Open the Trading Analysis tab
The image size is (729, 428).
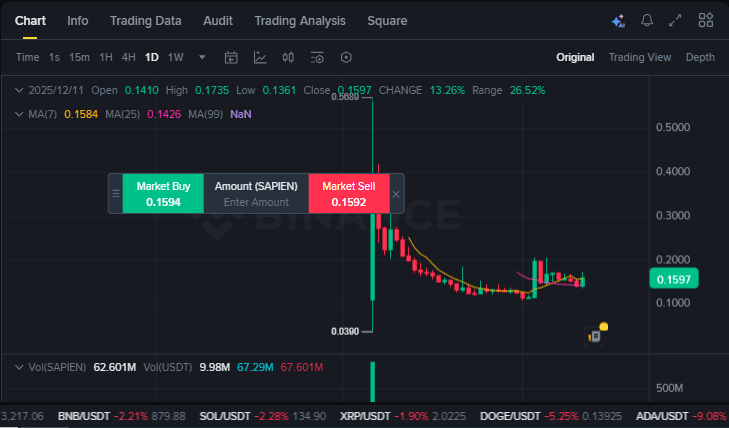[300, 21]
